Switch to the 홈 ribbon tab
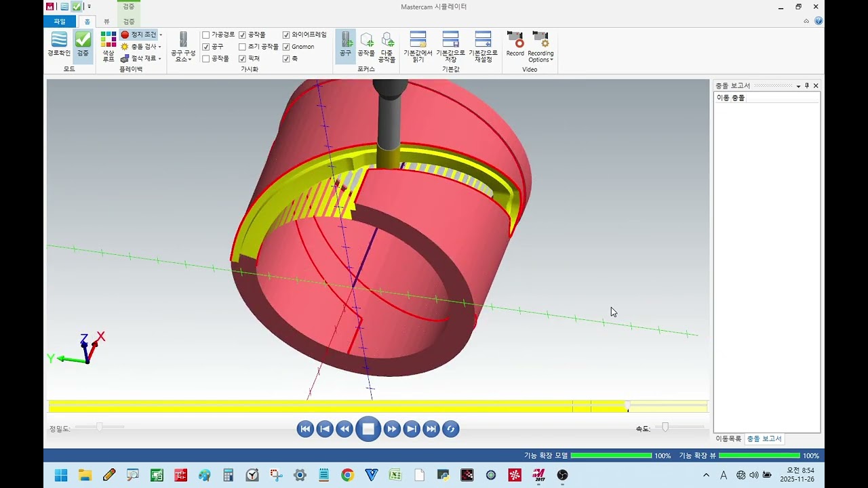Image resolution: width=868 pixels, height=488 pixels. tap(87, 22)
